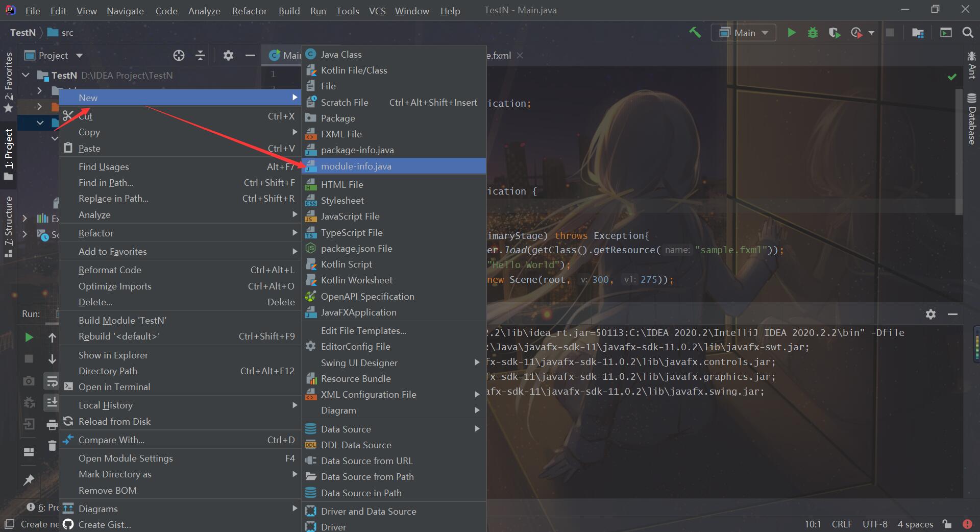Viewport: 980px width, 532px height.
Task: Pin the Run tab with pin icon
Action: (x=29, y=479)
